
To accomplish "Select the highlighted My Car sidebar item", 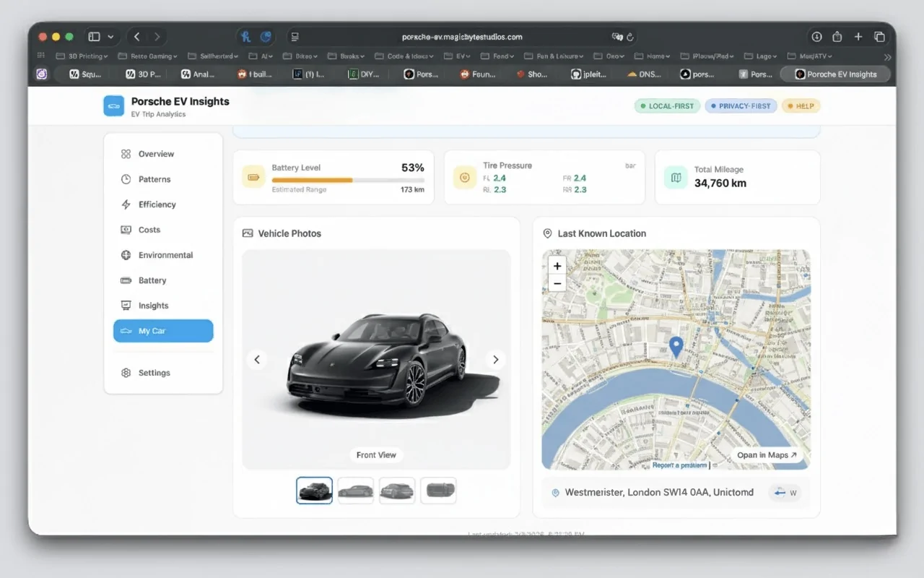I will 163,331.
